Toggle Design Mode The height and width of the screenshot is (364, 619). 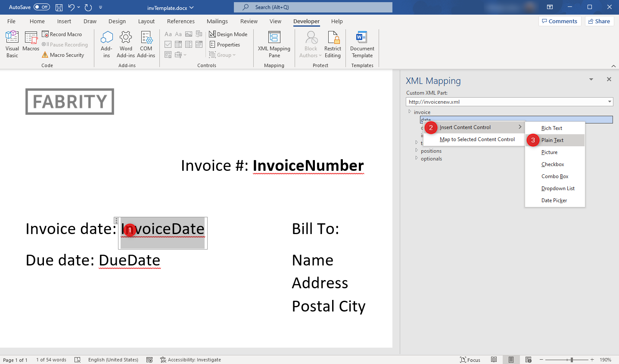pyautogui.click(x=228, y=34)
